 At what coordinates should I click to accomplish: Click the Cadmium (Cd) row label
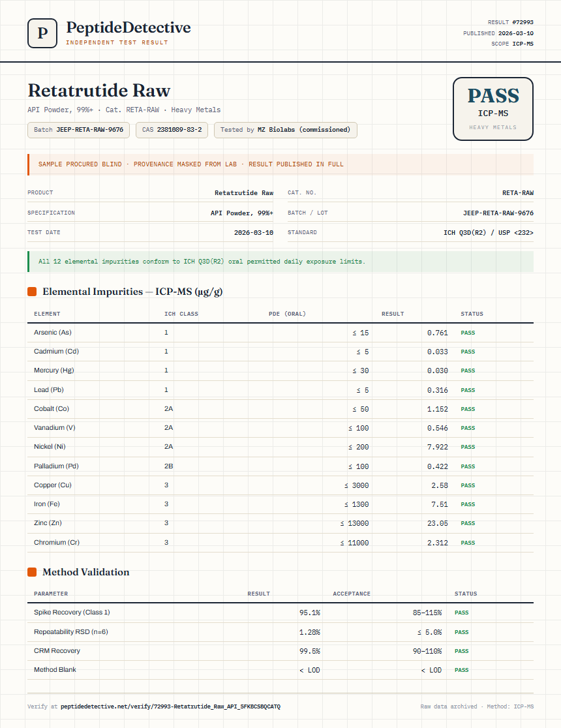[x=56, y=352]
